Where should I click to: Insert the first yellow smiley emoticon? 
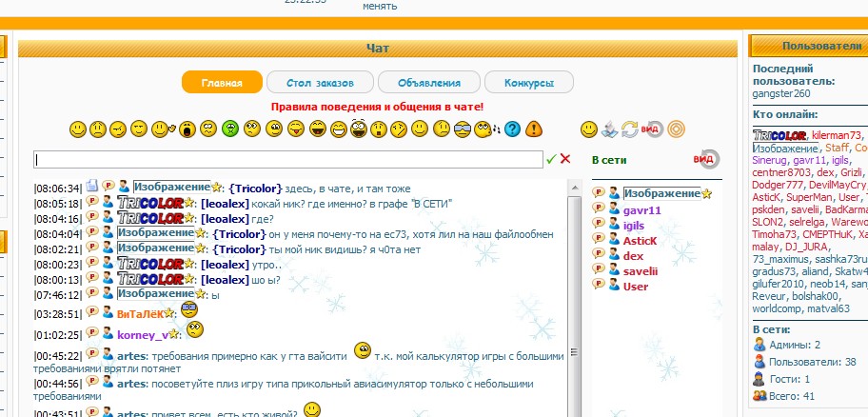coord(77,129)
